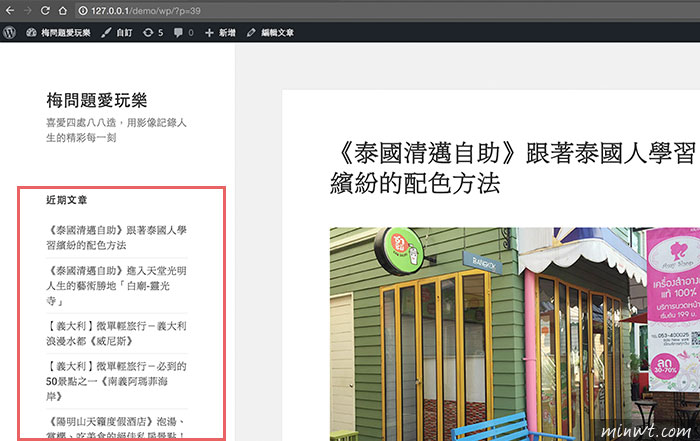
Task: Reload the current page
Action: pyautogui.click(x=45, y=10)
